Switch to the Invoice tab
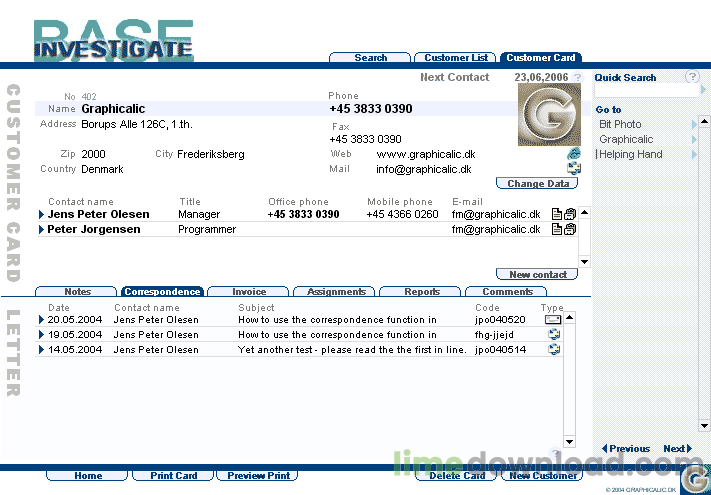Screen dimensions: 711x495 (x=248, y=291)
